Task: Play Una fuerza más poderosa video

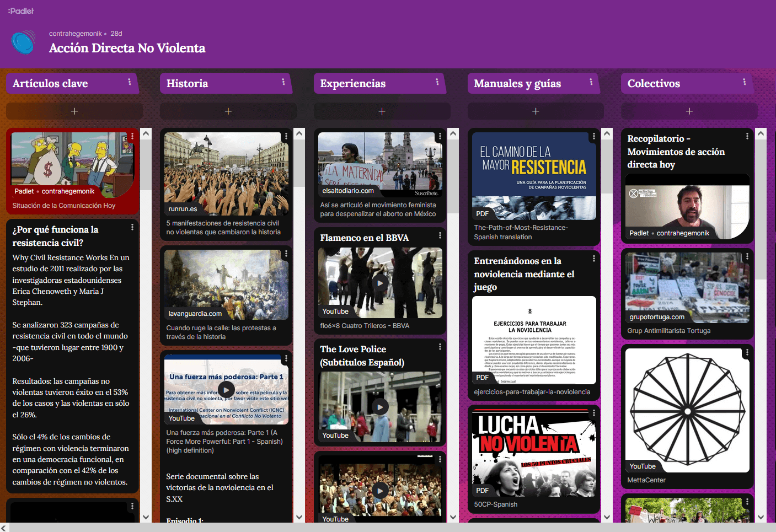Action: click(x=226, y=390)
